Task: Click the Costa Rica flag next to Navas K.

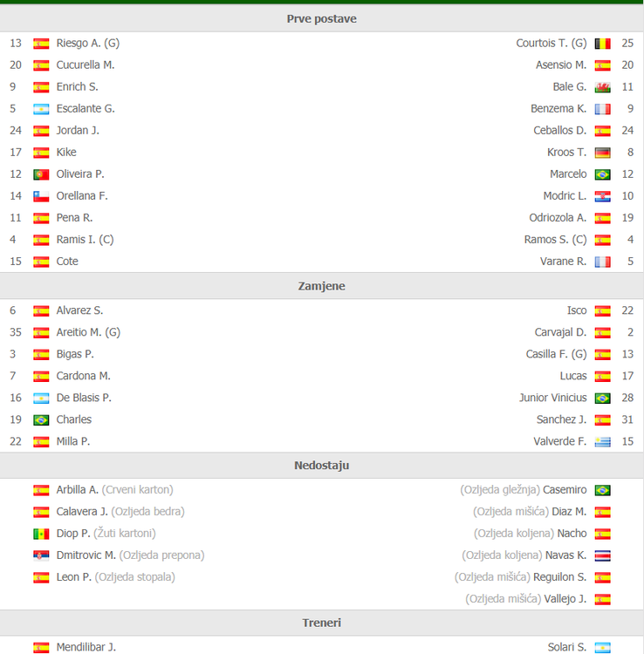Action: pos(602,555)
